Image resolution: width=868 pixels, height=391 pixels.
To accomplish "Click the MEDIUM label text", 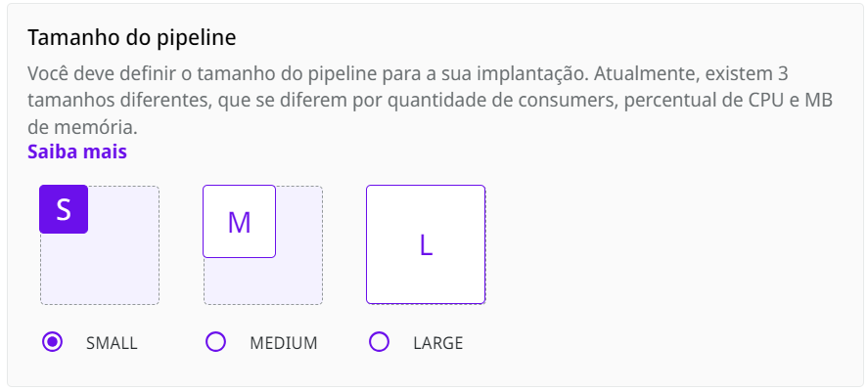I will tap(284, 343).
